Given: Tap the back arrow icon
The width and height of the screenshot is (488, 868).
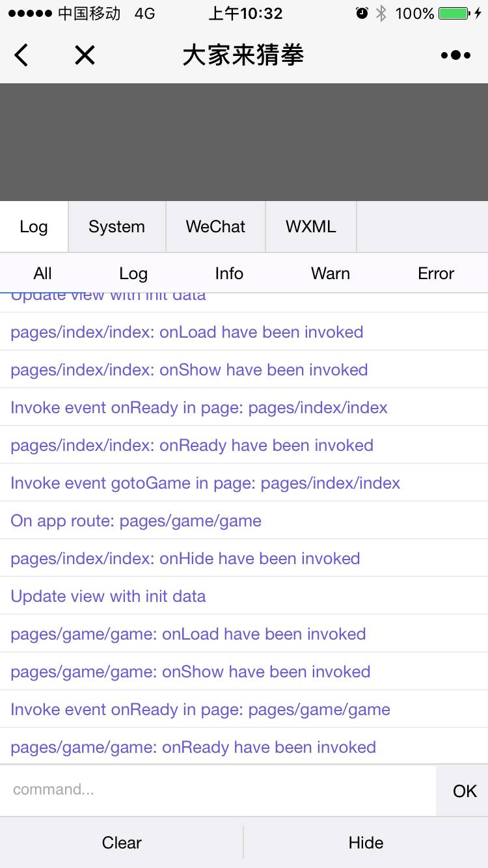Looking at the screenshot, I should click(x=21, y=55).
